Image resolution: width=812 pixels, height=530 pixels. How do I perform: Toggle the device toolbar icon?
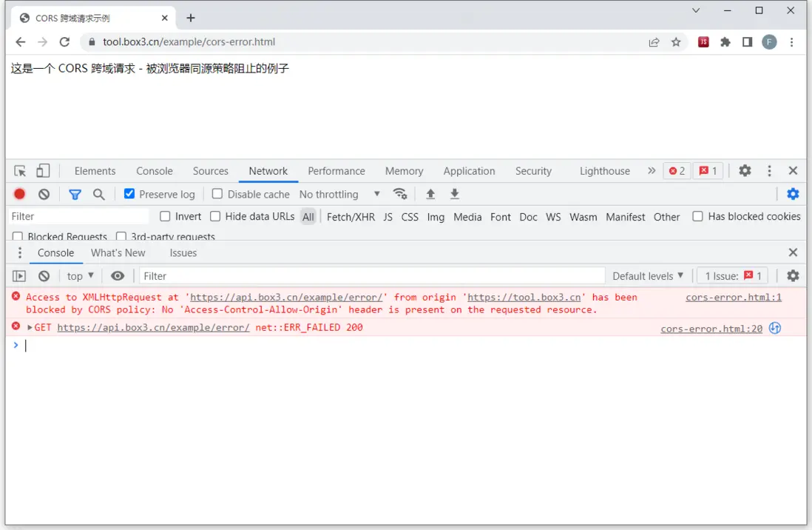coord(43,170)
